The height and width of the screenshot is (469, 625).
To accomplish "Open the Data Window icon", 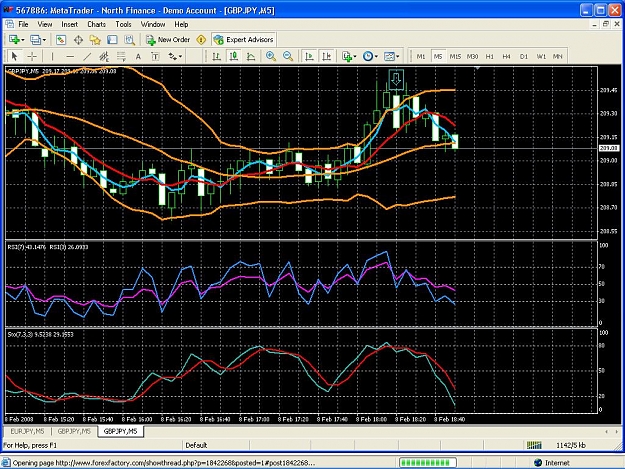I will click(78, 39).
